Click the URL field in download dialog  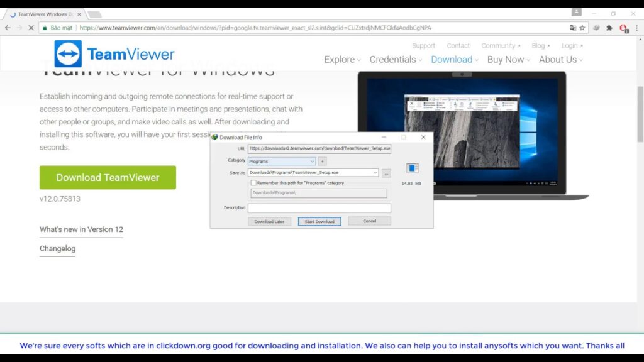pyautogui.click(x=319, y=148)
